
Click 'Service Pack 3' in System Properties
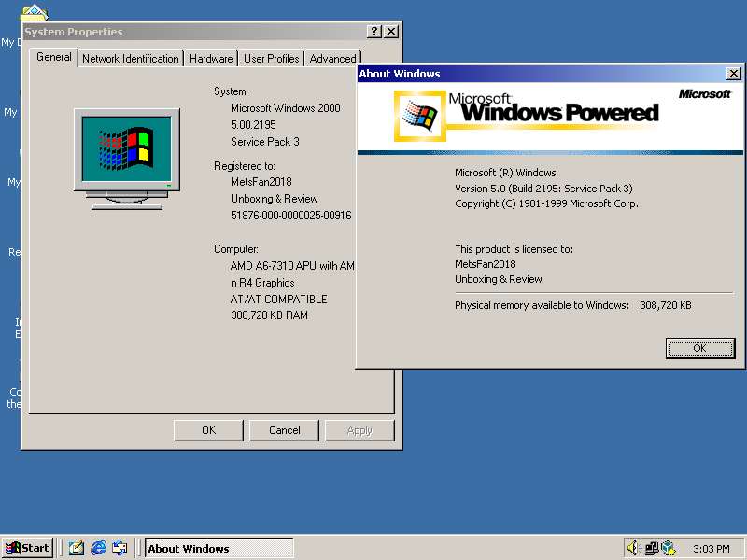[x=265, y=142]
